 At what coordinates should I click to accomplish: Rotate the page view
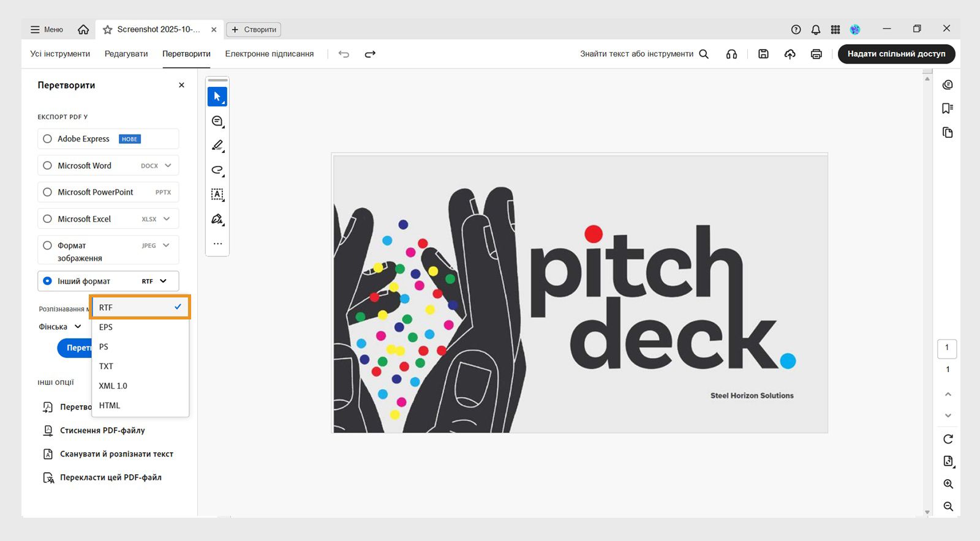click(948, 439)
